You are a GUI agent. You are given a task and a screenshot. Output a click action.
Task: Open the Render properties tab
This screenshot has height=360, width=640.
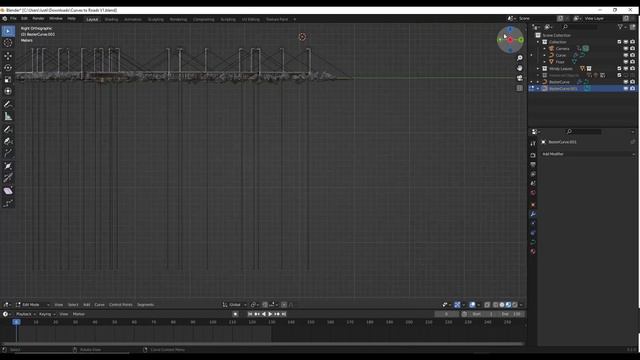(533, 155)
